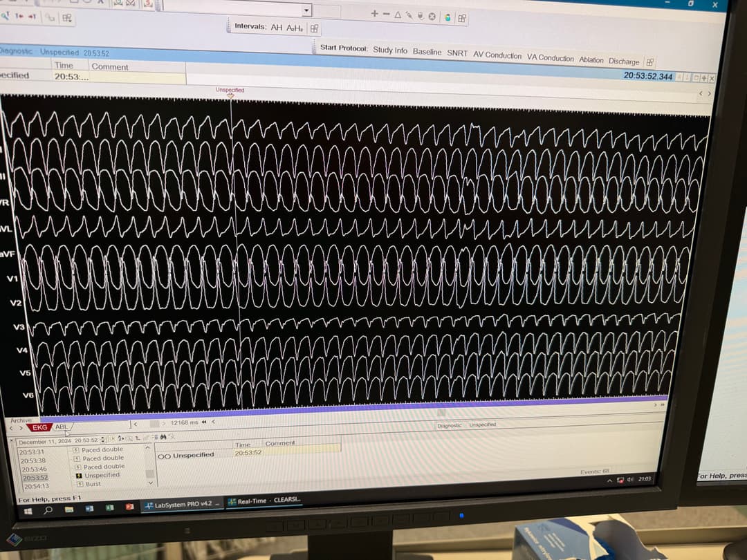Click the circled X icon in the top toolbar
Viewport: 747px width, 560px height.
point(432,17)
